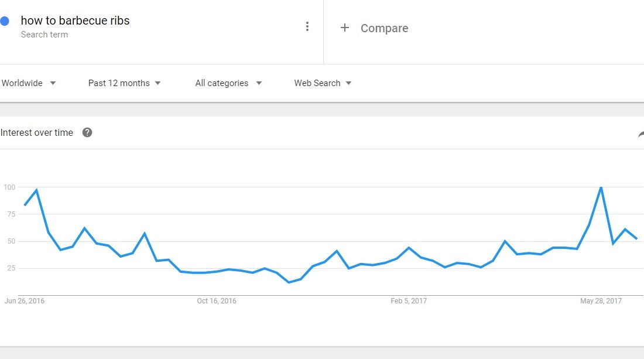Open Interest over time help icon
This screenshot has width=644, height=359.
[87, 132]
